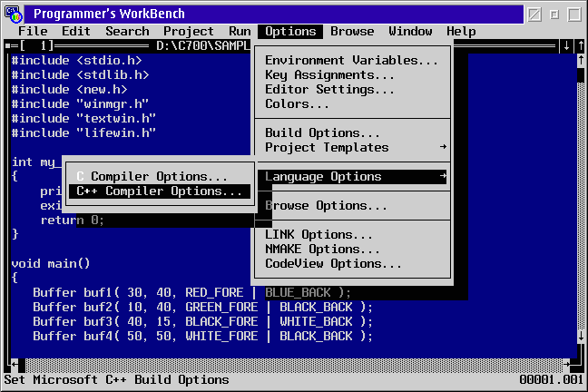Choose C++ Compiler Options... in submenu

tap(160, 191)
